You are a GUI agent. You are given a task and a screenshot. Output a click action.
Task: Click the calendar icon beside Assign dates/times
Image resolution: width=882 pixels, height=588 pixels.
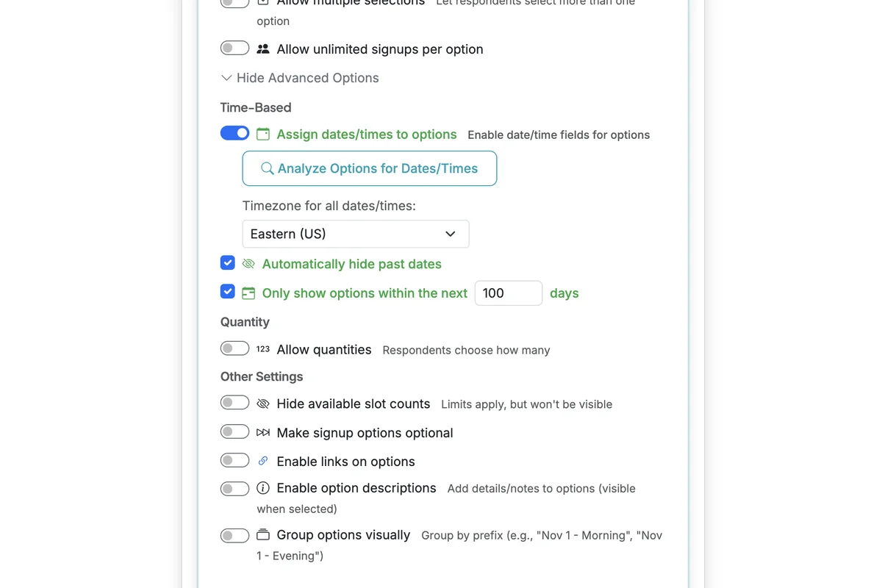pos(262,134)
